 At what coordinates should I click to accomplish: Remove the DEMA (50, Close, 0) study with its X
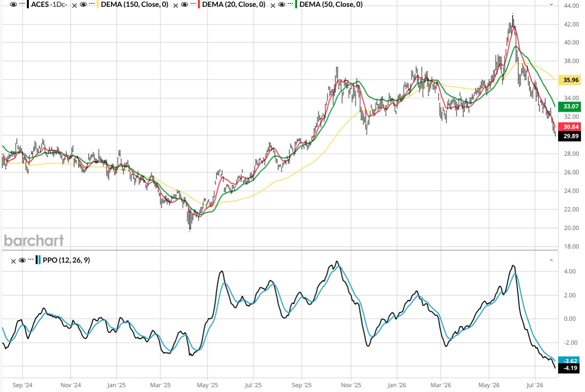click(273, 5)
